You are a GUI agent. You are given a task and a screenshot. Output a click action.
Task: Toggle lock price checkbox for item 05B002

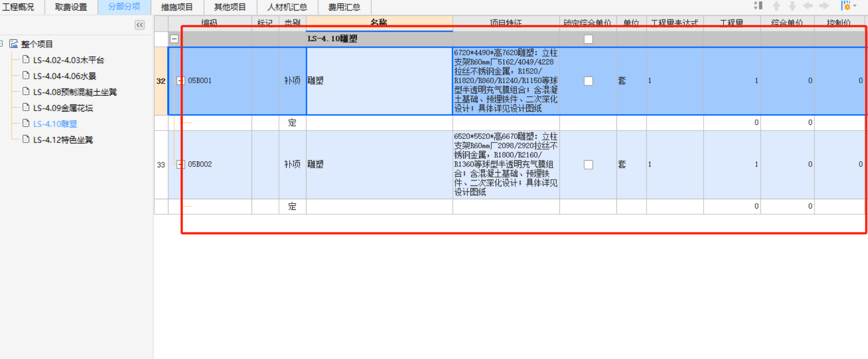tap(588, 165)
